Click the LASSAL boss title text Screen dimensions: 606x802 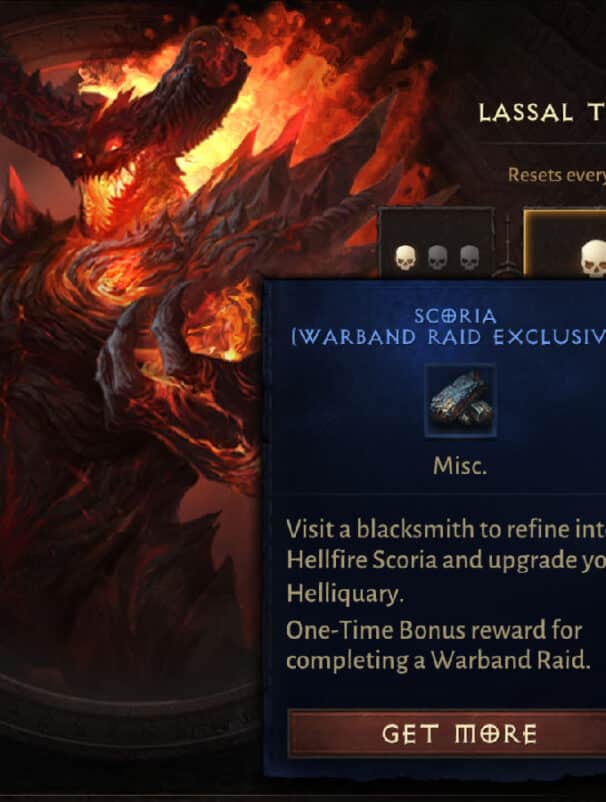point(526,113)
